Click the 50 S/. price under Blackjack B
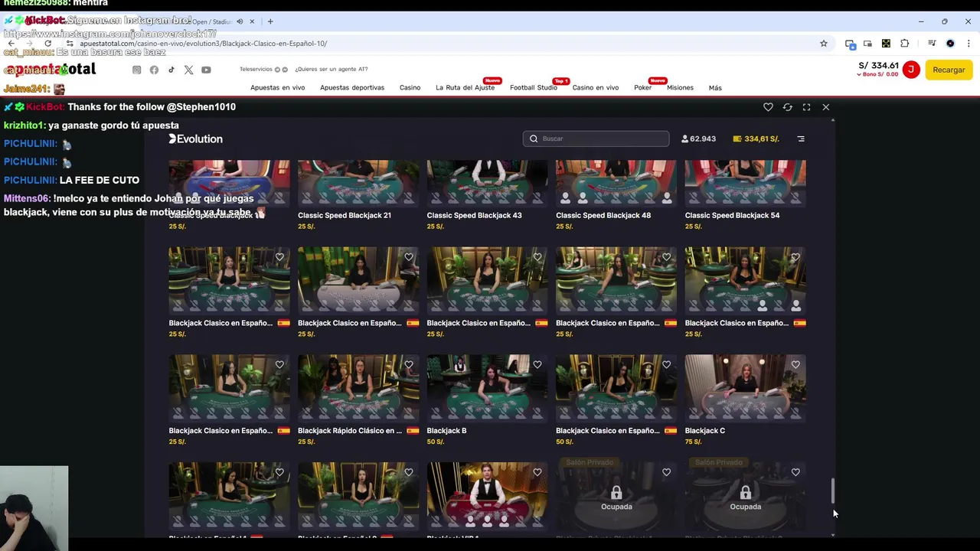 tap(435, 442)
